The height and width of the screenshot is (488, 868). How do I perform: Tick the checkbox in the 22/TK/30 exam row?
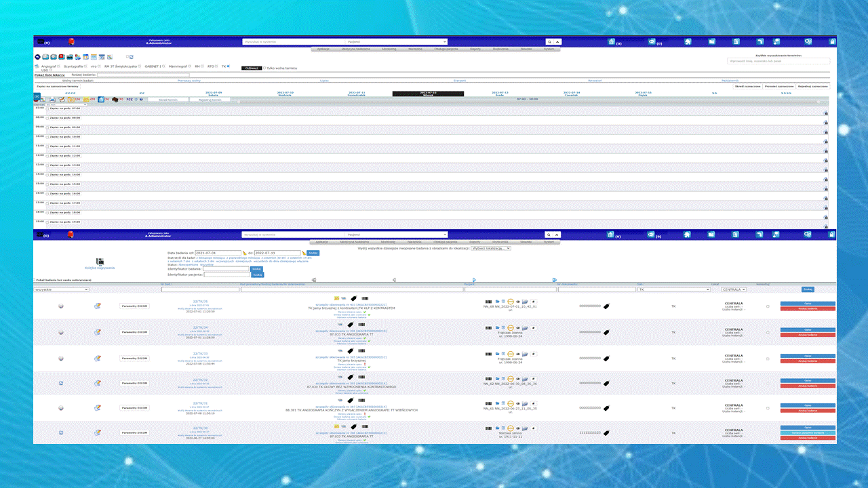768,432
